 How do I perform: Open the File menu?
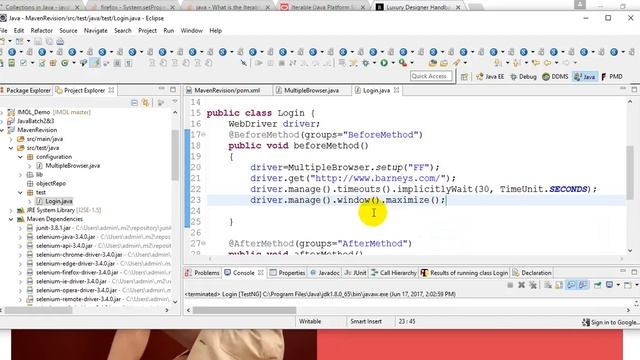coord(4,31)
